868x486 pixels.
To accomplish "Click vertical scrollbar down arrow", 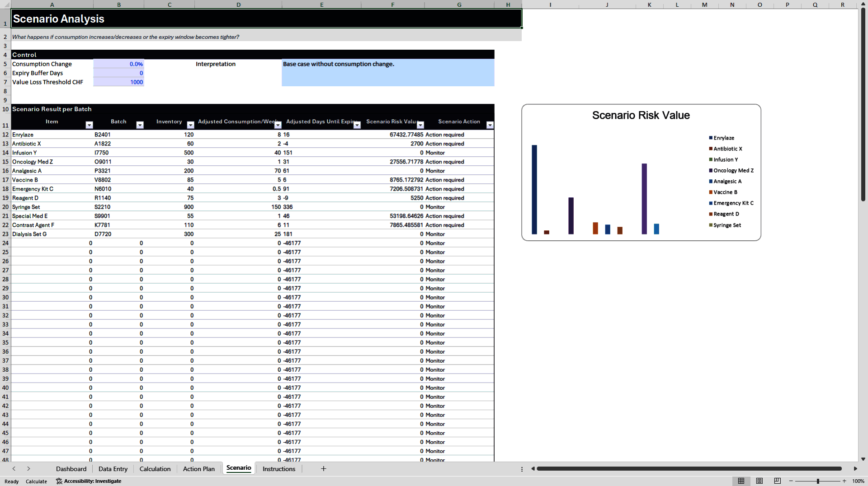I will (863, 459).
